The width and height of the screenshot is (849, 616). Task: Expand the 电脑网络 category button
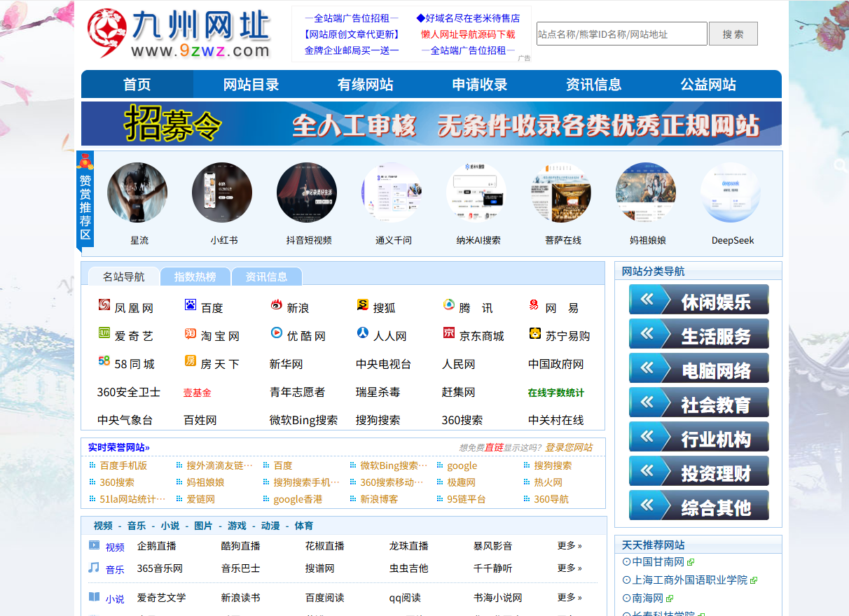click(699, 368)
